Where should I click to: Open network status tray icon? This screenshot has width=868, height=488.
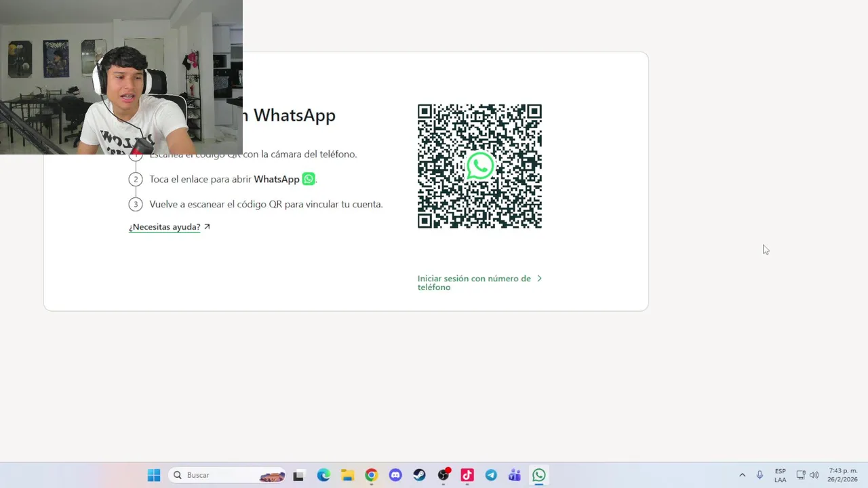[801, 475]
